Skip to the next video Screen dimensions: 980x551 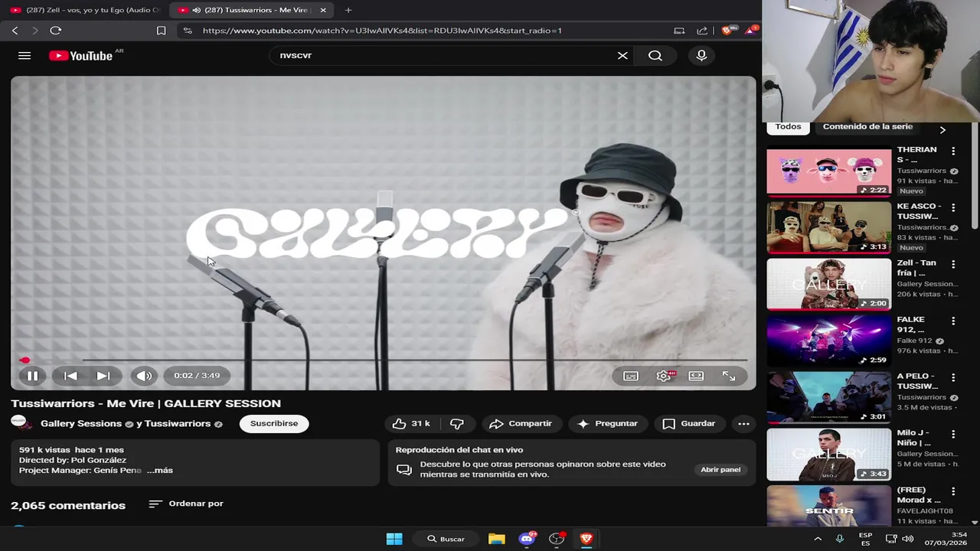point(103,376)
